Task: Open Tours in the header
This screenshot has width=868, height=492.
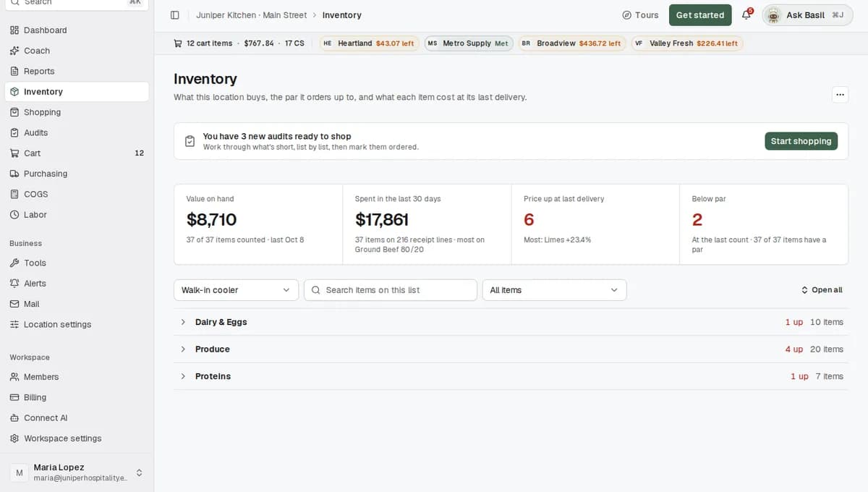Action: tap(640, 15)
